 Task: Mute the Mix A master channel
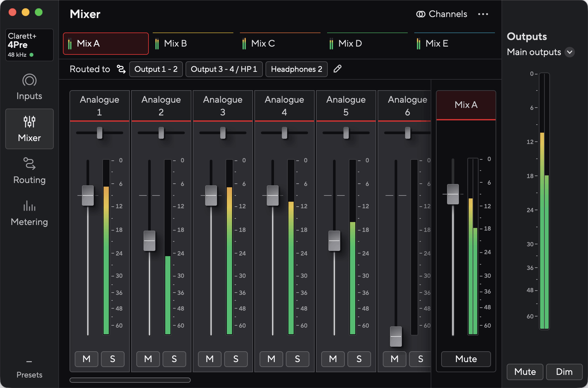pos(466,359)
